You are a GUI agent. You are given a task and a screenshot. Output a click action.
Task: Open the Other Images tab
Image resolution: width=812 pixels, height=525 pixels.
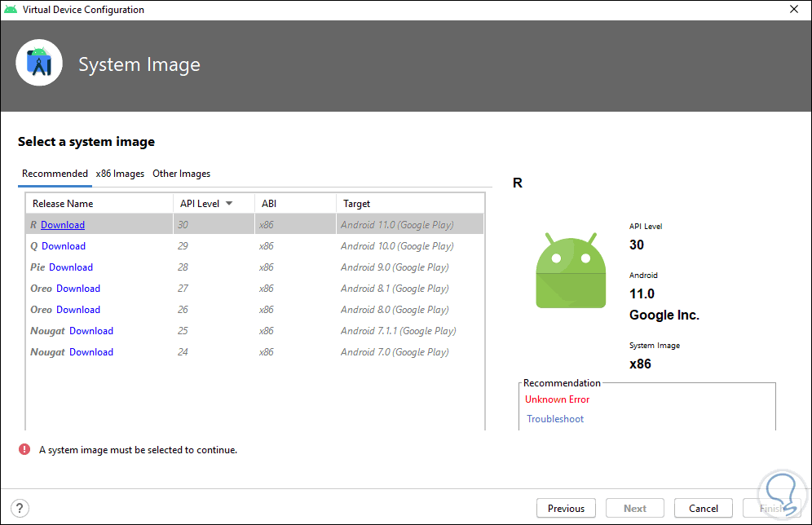coord(181,174)
